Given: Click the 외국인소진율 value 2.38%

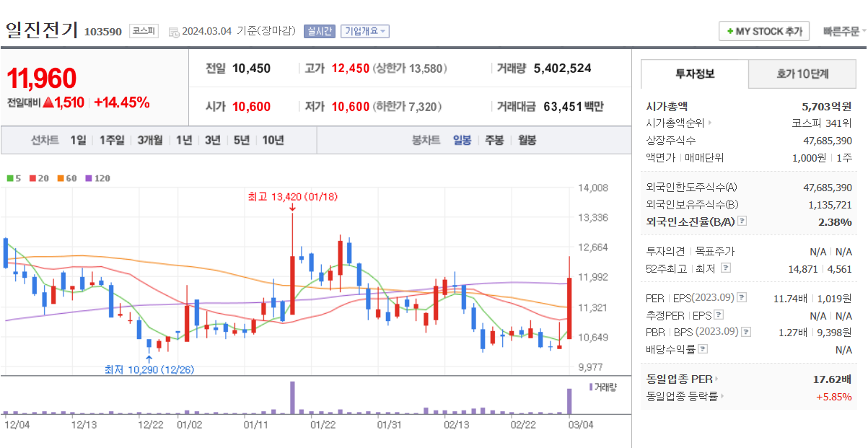Looking at the screenshot, I should pyautogui.click(x=835, y=221).
